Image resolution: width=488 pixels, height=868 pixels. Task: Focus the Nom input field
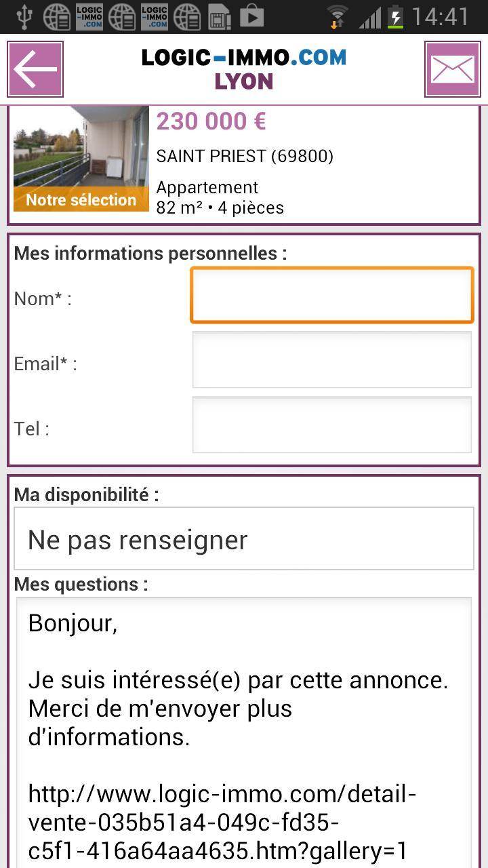(331, 295)
